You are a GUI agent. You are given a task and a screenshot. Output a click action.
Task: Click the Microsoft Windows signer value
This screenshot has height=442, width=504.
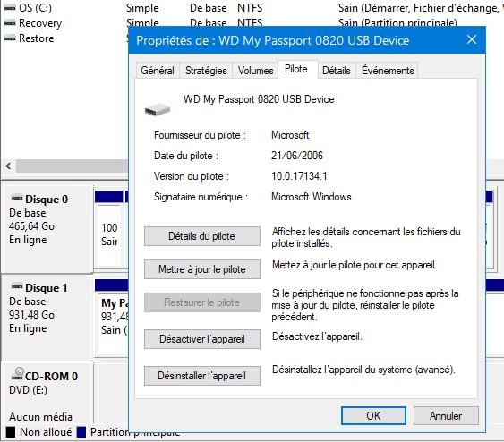[312, 197]
